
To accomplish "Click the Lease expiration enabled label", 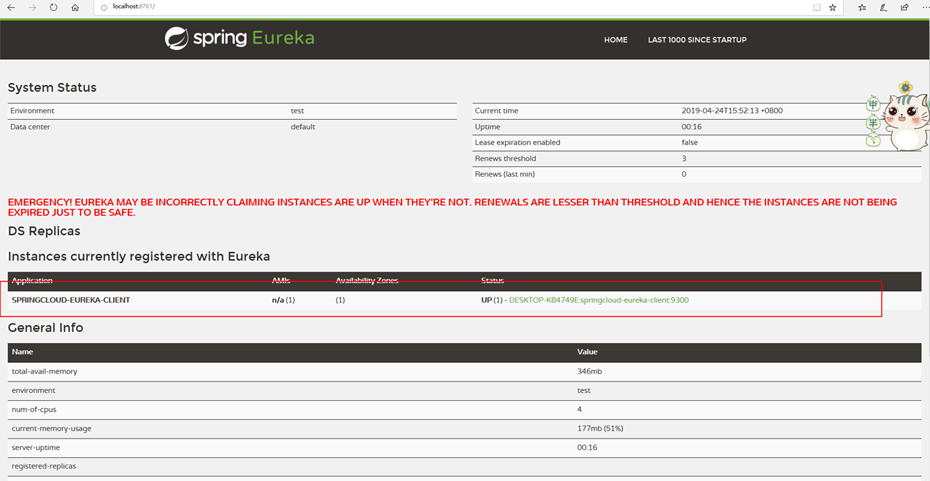I will pos(517,142).
